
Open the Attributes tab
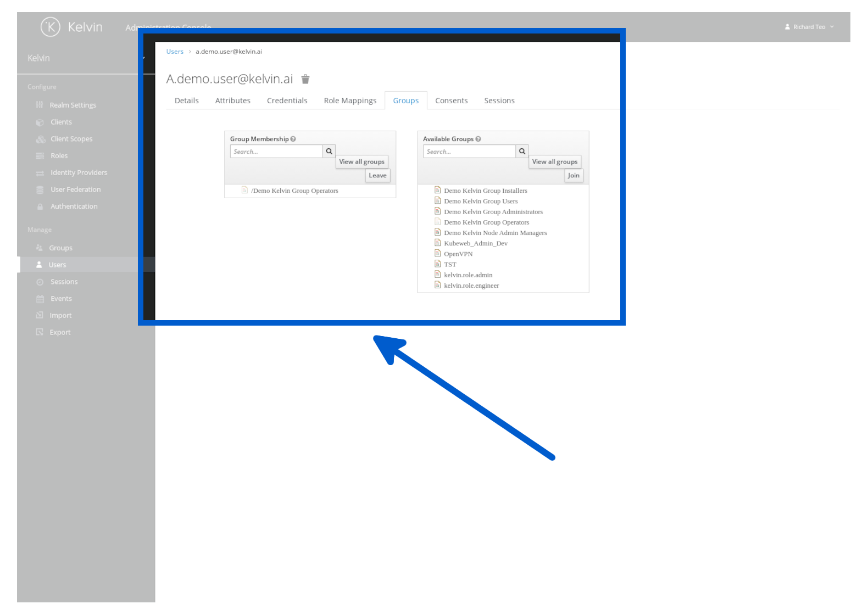pyautogui.click(x=232, y=101)
